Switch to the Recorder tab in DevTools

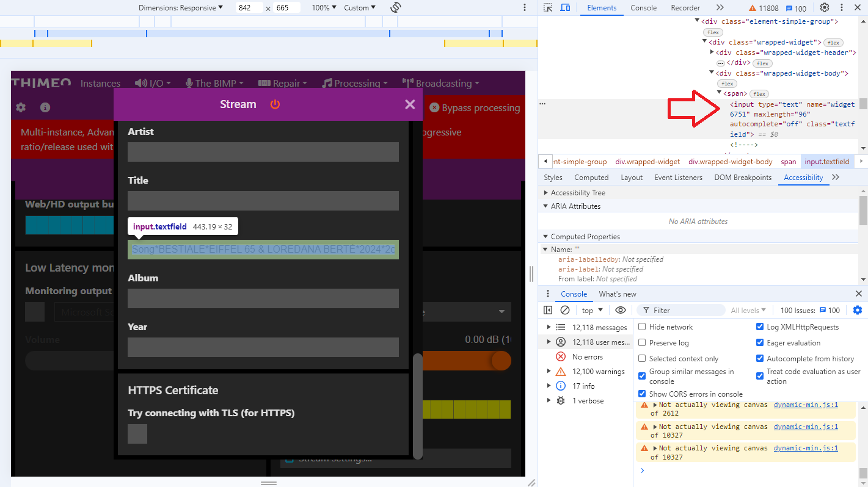(x=685, y=8)
